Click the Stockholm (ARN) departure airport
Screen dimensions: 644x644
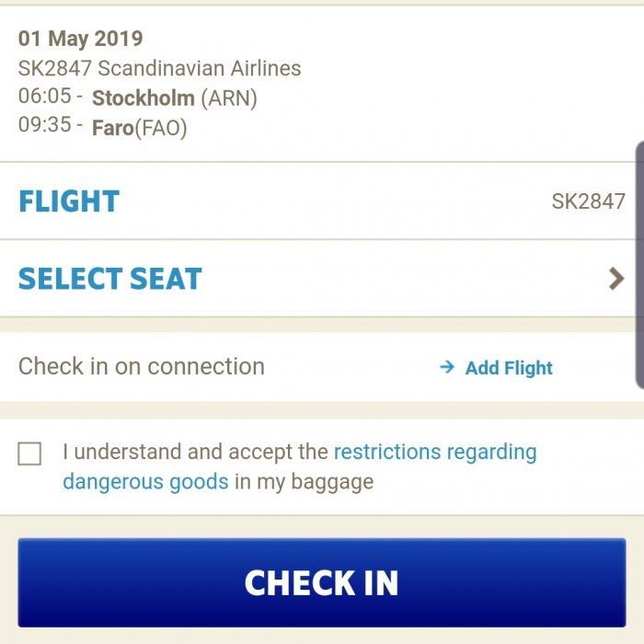[x=174, y=98]
